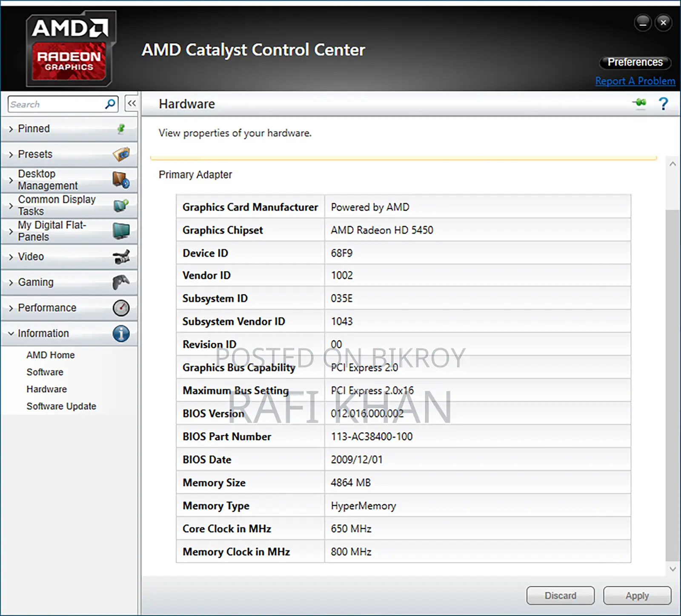
Task: Open the Software Update page
Action: [61, 406]
